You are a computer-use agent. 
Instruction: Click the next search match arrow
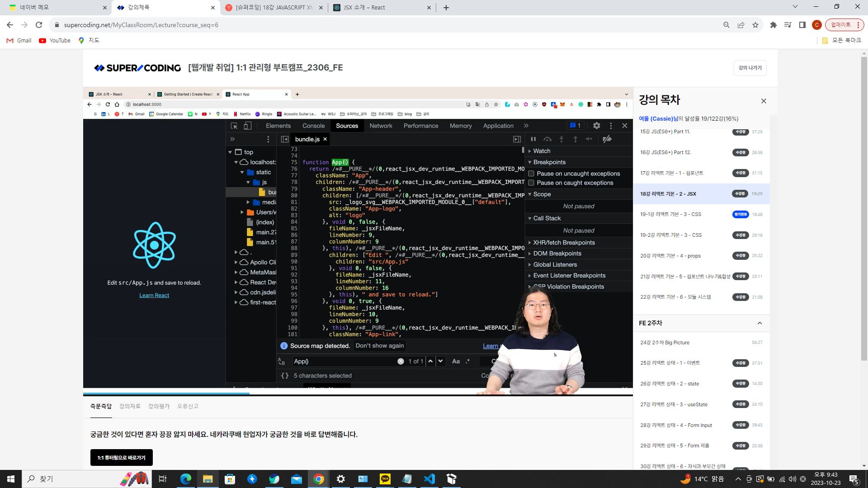[440, 361]
